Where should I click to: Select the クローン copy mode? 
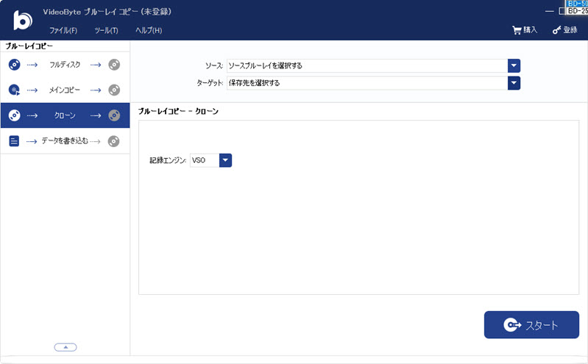pos(65,115)
